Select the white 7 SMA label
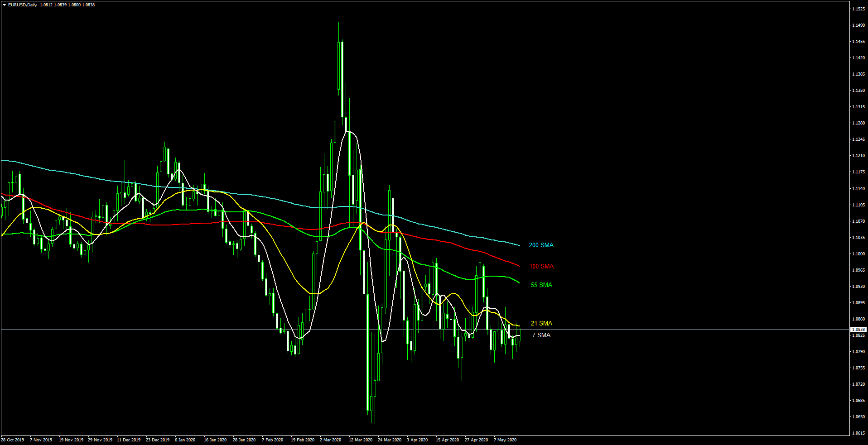Viewport: 868px width, 445px height. pos(541,335)
